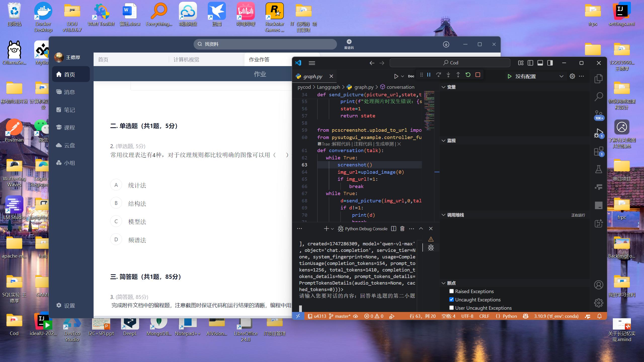
Task: Collapse the 监视 watch section
Action: [x=443, y=141]
